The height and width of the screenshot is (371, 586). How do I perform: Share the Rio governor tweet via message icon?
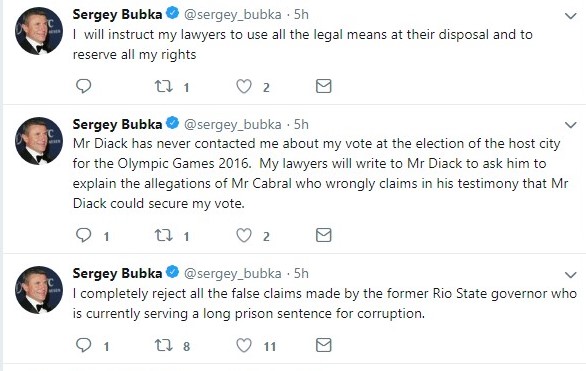[x=324, y=345]
